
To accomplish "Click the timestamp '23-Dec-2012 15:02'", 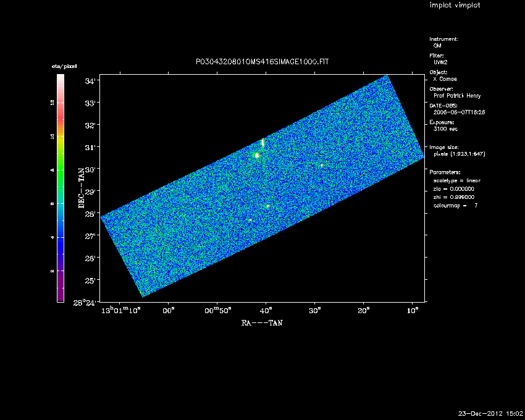I will click(490, 414).
